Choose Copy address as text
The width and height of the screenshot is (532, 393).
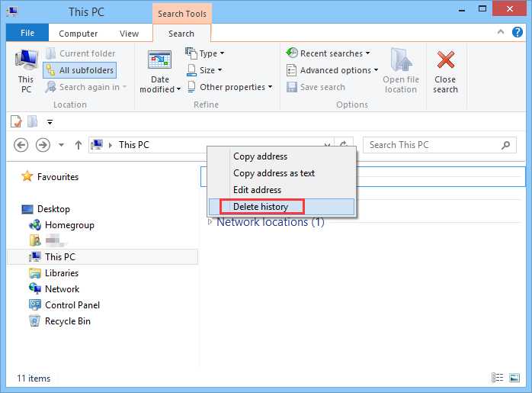(x=281, y=173)
